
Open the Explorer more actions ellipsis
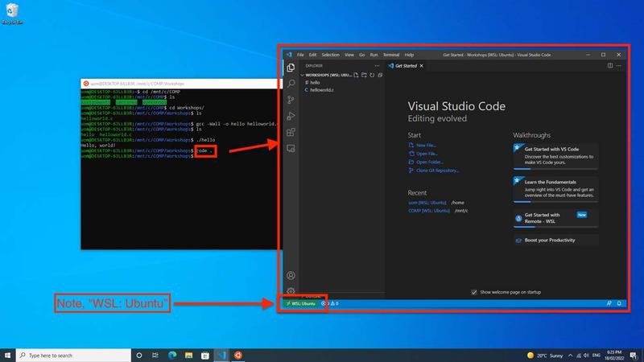[377, 66]
